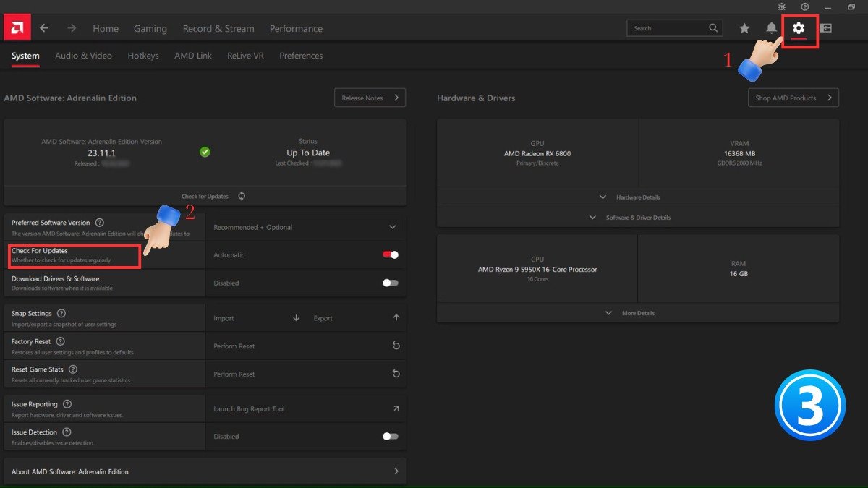
Task: Click Shop AMD Products button
Action: coord(793,98)
